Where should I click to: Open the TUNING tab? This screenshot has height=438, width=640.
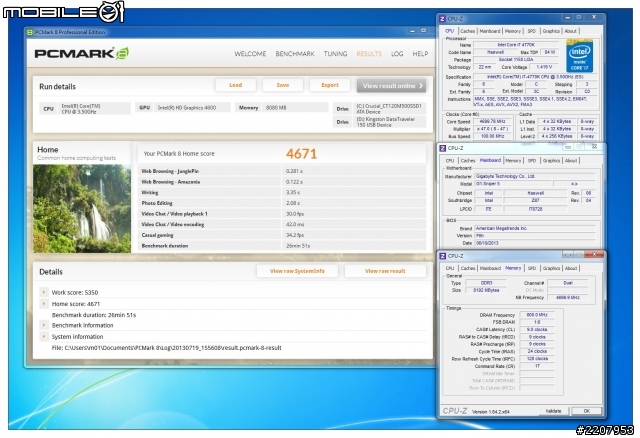336,54
